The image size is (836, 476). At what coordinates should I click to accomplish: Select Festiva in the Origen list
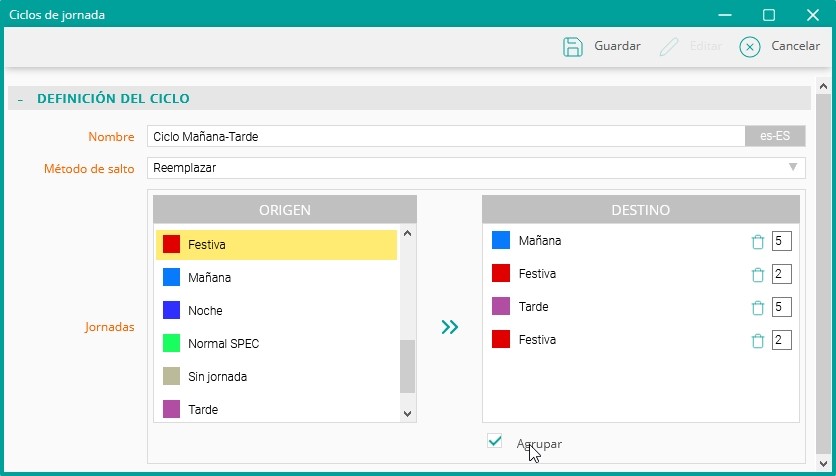pyautogui.click(x=276, y=245)
